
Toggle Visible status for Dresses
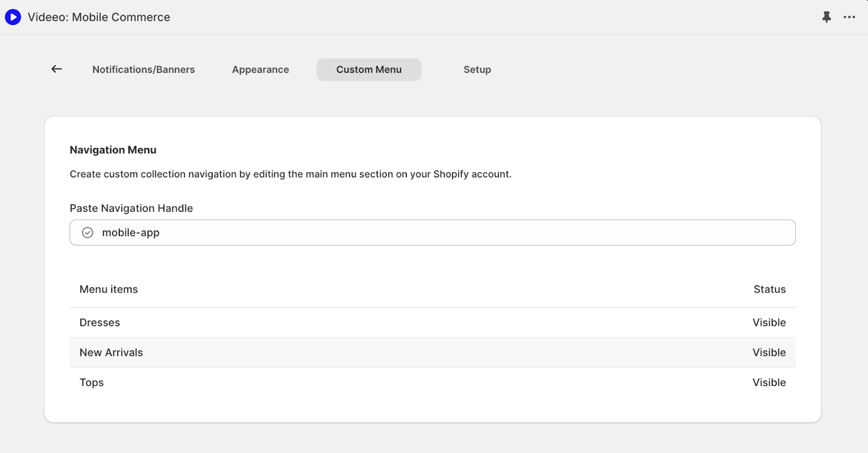769,322
